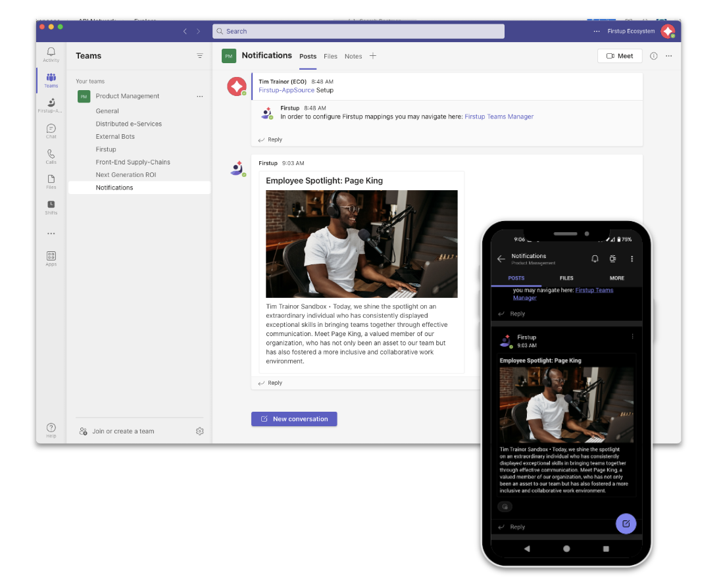Collapse the Product Management team

(128, 96)
